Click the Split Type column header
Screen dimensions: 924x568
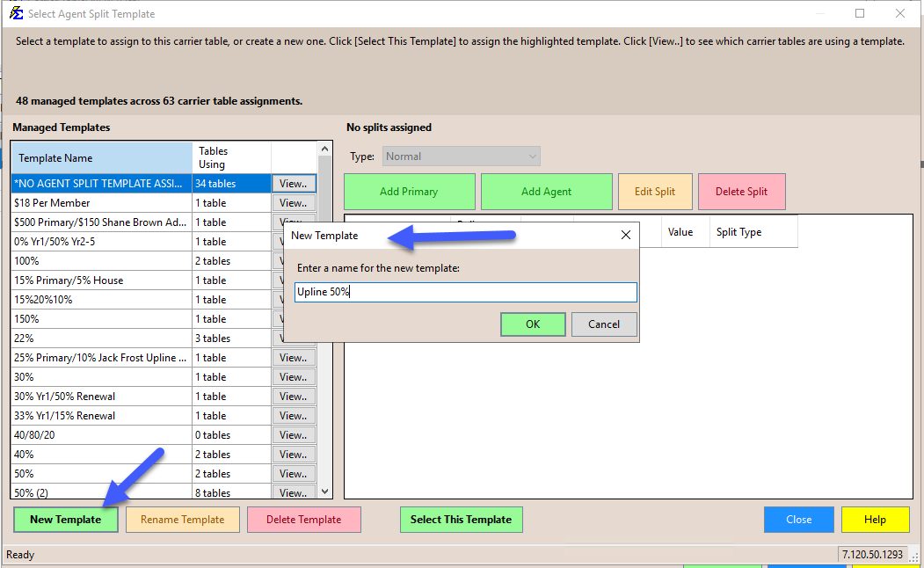pyautogui.click(x=753, y=231)
